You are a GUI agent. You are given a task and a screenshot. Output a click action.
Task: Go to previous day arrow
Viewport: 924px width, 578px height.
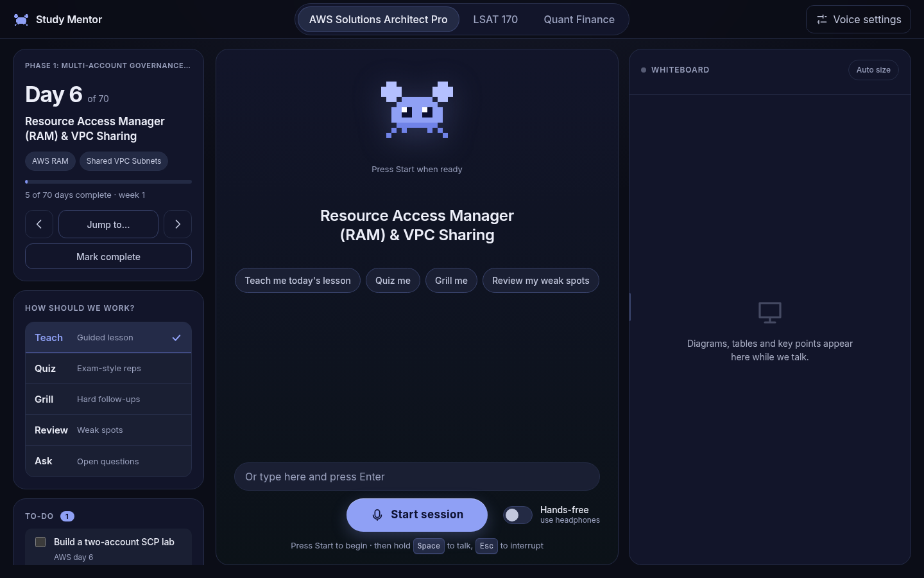point(39,224)
